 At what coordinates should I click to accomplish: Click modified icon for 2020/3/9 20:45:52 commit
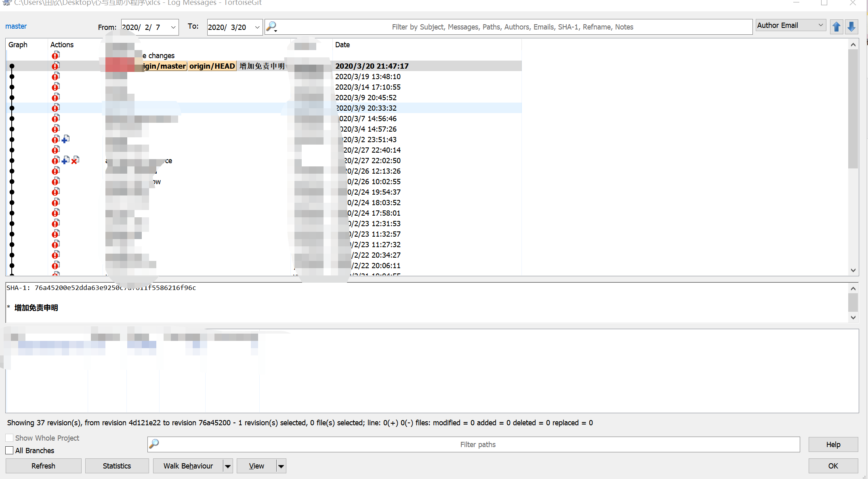[x=56, y=97]
